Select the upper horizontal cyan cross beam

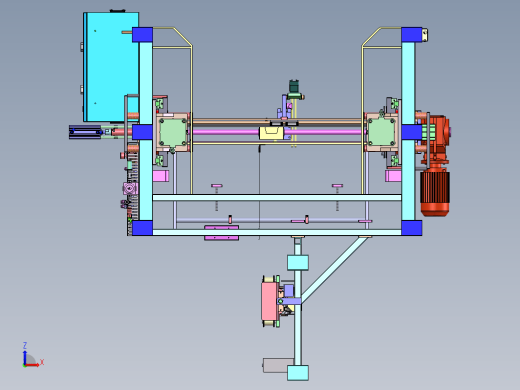[277, 198]
